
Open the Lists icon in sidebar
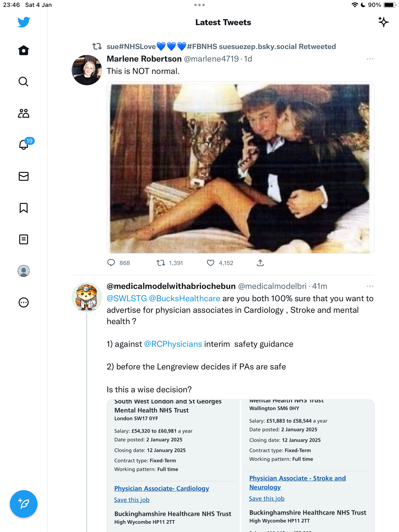click(24, 239)
